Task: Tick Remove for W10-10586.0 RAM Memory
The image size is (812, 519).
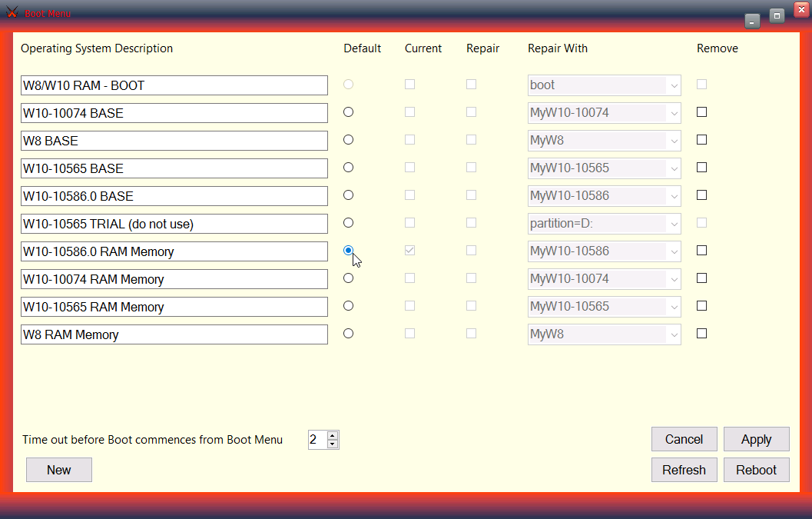Action: 701,251
